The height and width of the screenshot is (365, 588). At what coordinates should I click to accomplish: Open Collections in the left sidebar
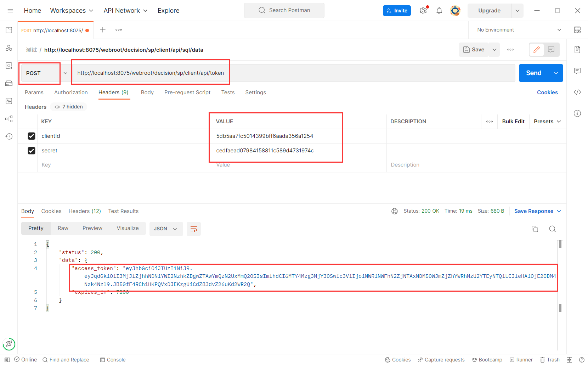pos(9,30)
